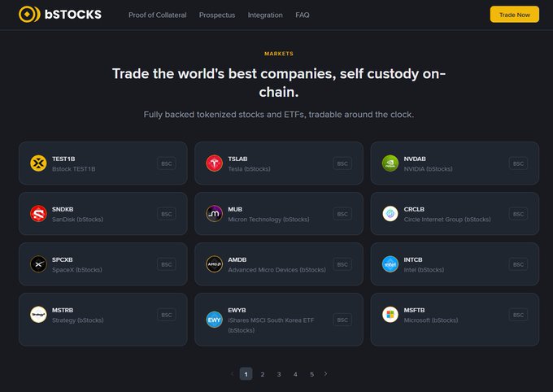The image size is (553, 392).
Task: Click 'Advanced Micro Devices (bStocks)' text
Action: pyautogui.click(x=276, y=270)
